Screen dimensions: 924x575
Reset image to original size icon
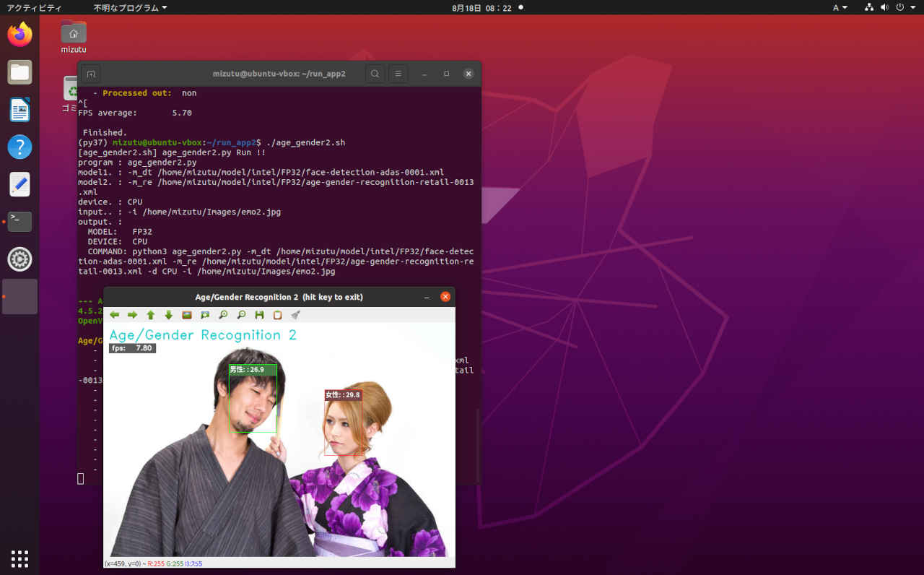tap(187, 315)
